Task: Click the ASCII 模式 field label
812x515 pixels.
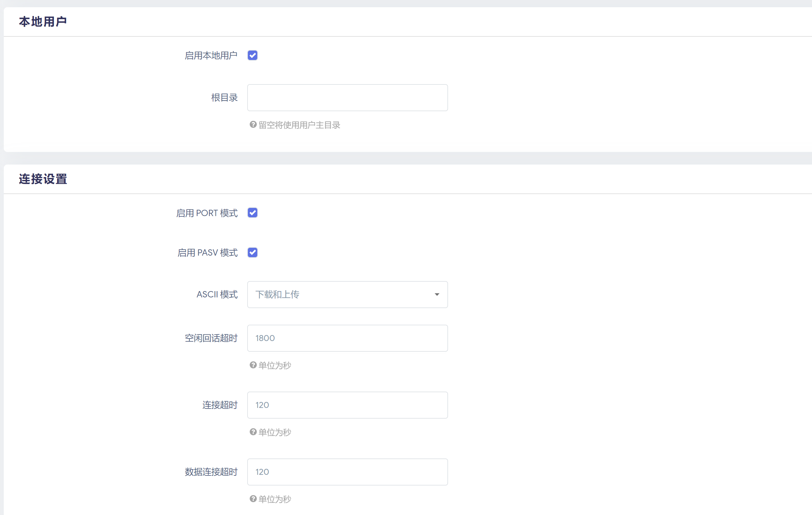Action: pos(217,294)
